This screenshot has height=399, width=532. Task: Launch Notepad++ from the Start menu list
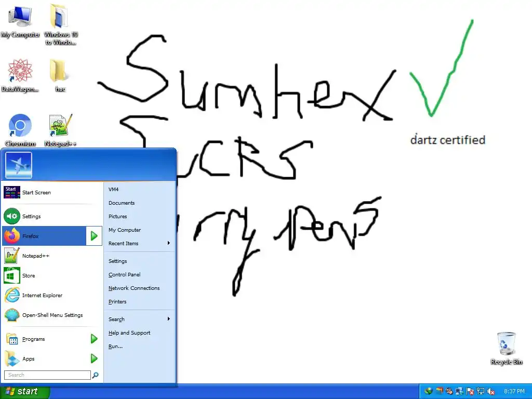(52, 256)
